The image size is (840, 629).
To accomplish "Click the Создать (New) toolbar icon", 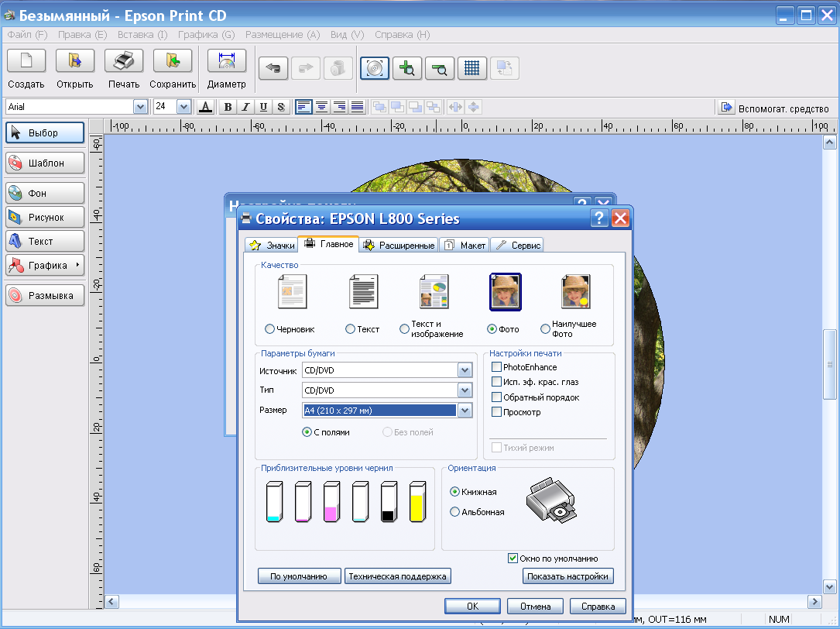I will click(x=26, y=60).
